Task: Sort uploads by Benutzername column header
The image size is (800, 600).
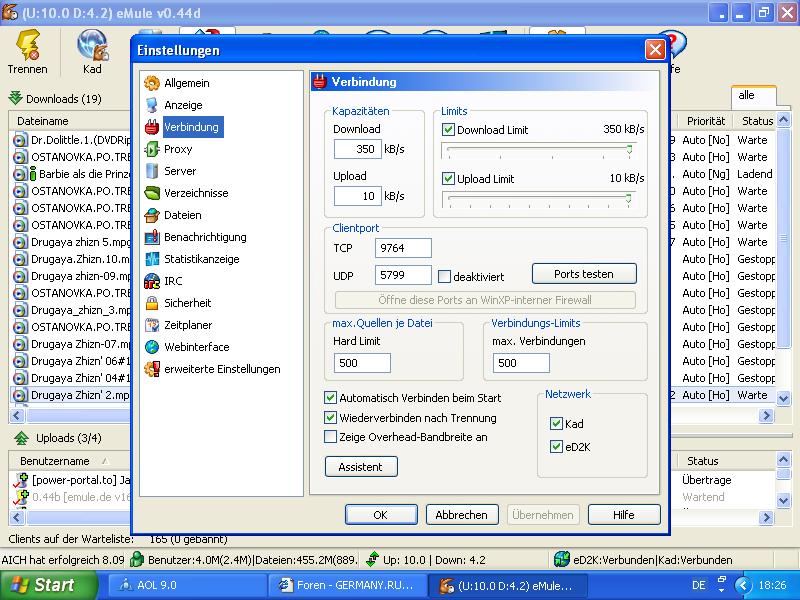Action: 70,461
